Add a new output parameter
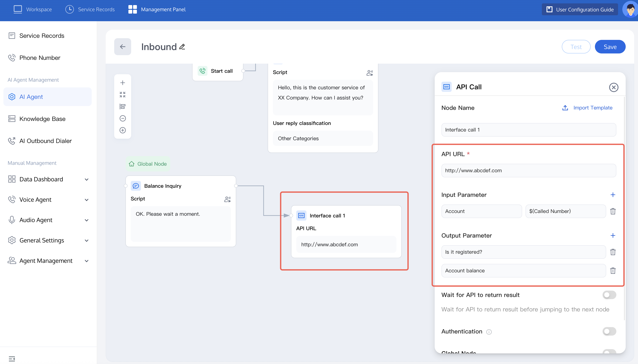 click(613, 235)
